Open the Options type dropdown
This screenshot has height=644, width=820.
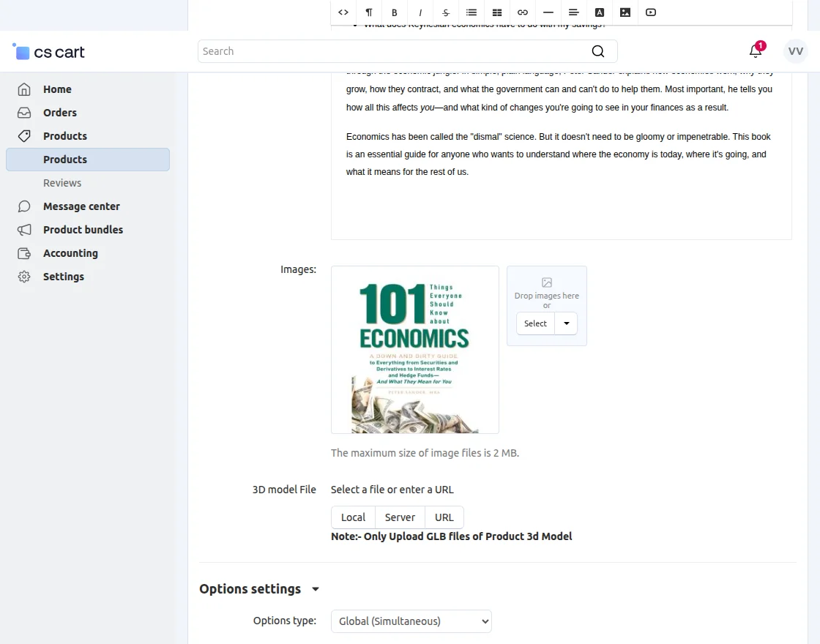click(x=411, y=621)
